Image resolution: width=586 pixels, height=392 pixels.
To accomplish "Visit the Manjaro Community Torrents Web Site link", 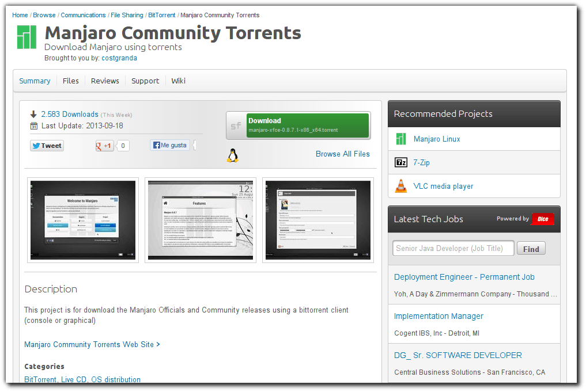I will point(89,344).
